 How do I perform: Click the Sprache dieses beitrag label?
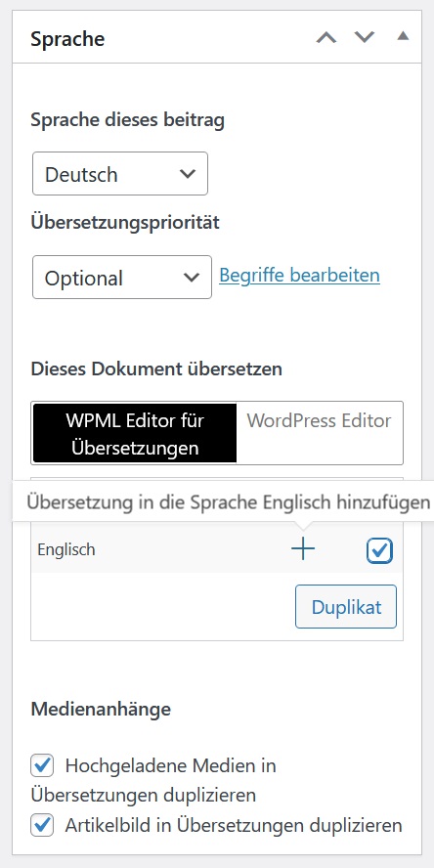(x=127, y=120)
